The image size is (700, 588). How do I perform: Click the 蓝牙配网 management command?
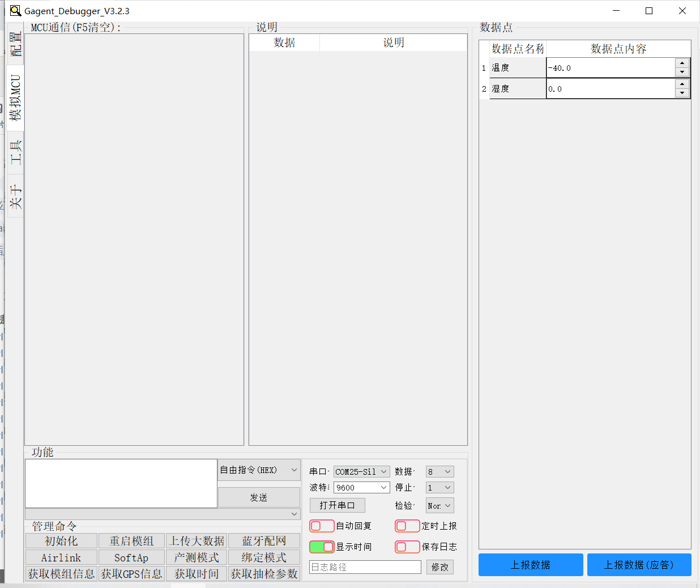pos(264,541)
